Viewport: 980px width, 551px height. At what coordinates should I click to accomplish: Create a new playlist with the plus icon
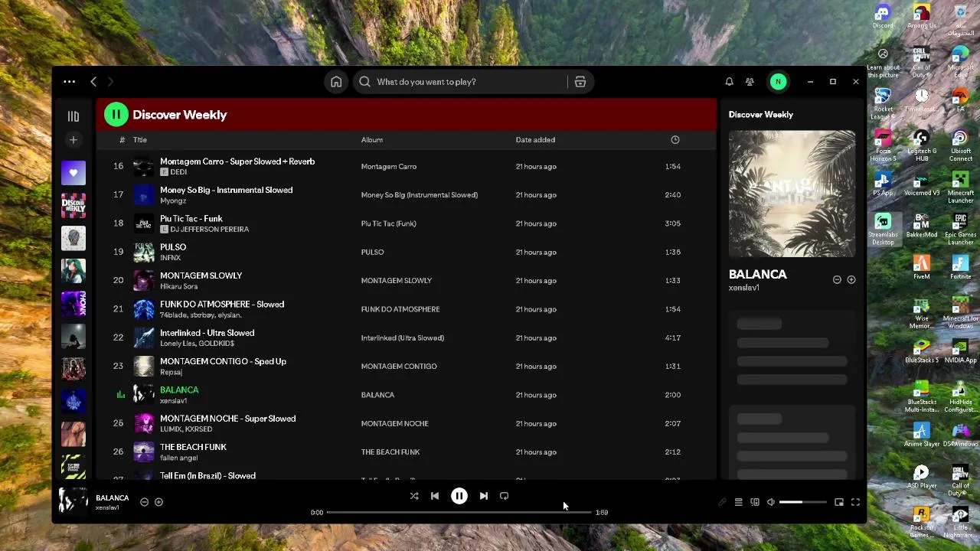click(x=73, y=140)
